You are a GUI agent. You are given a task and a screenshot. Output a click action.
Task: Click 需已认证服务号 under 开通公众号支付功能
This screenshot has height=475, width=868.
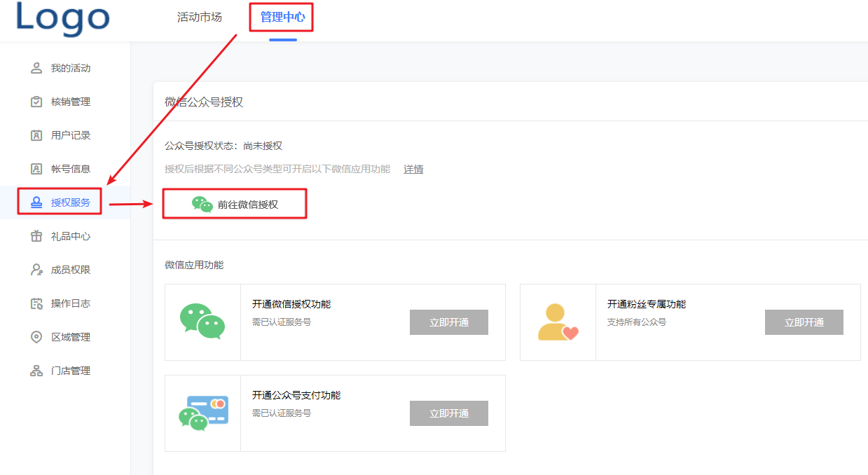[282, 413]
